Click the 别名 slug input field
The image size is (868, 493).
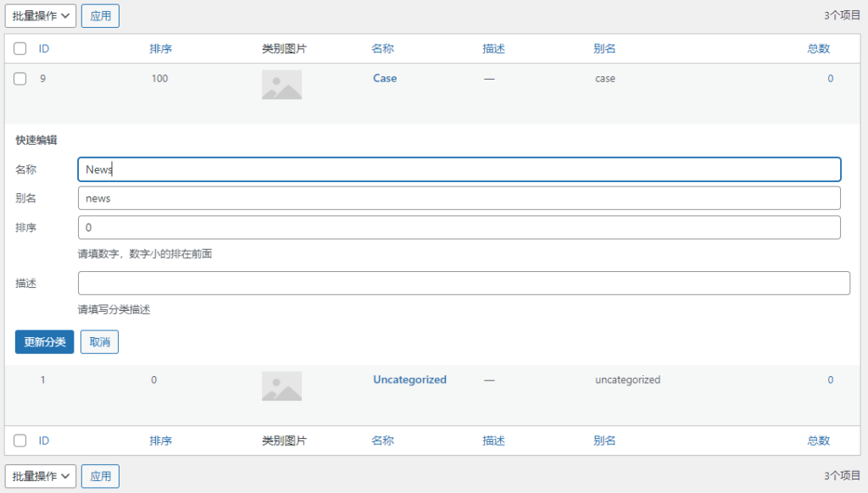point(459,198)
